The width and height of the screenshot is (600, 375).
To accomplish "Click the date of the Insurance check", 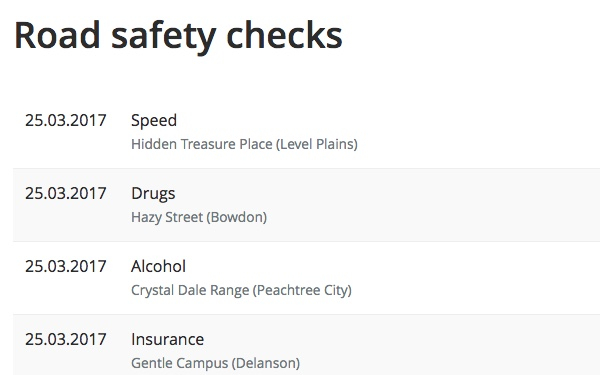I will 65,339.
